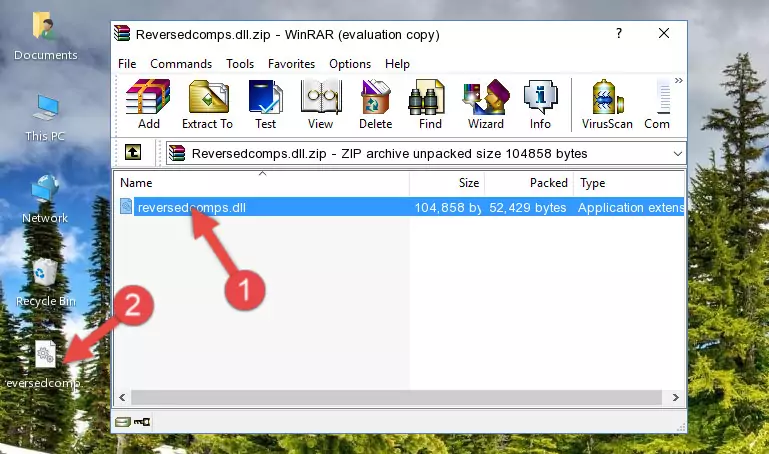Open the File menu
Screen dimensions: 769x454
[x=127, y=64]
